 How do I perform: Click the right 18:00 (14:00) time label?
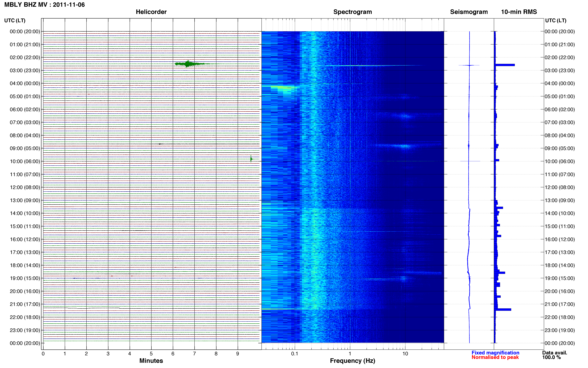[x=560, y=265]
